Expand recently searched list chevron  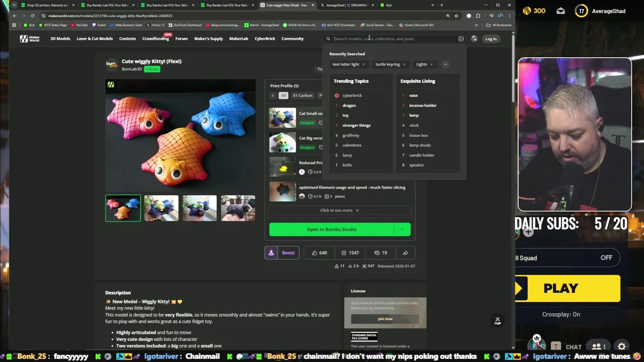[x=445, y=64]
